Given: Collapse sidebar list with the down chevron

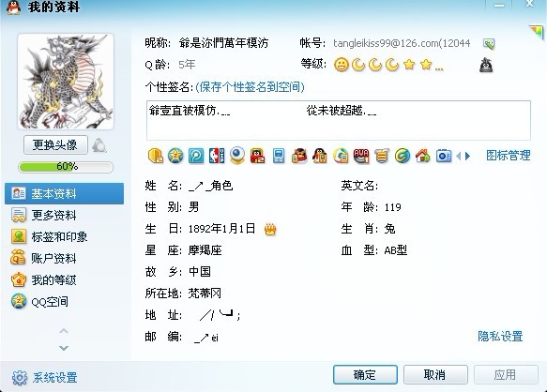Looking at the screenshot, I should click(x=64, y=348).
